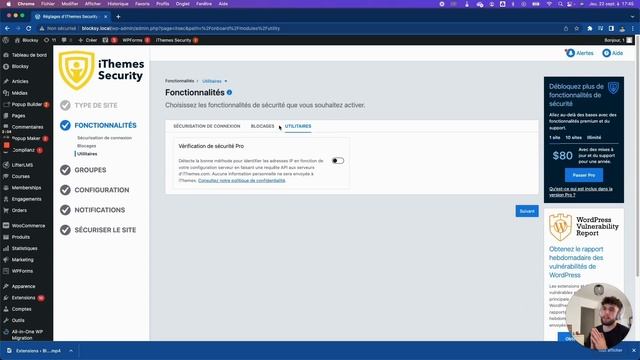Viewport: 640px width, 360px height.
Task: Toggle the Vérification de sécurité Pro switch
Action: [x=338, y=161]
